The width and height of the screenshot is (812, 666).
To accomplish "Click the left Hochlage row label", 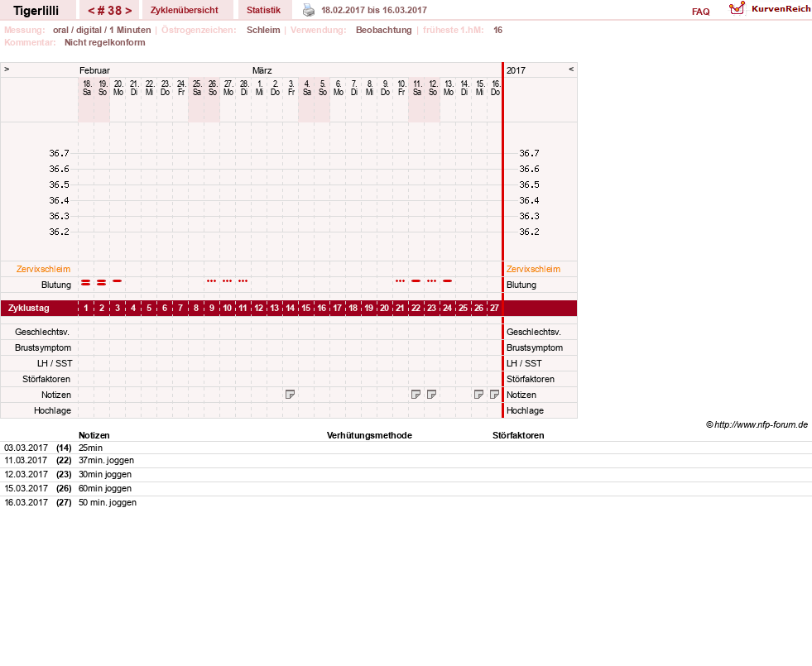I will [x=52, y=410].
